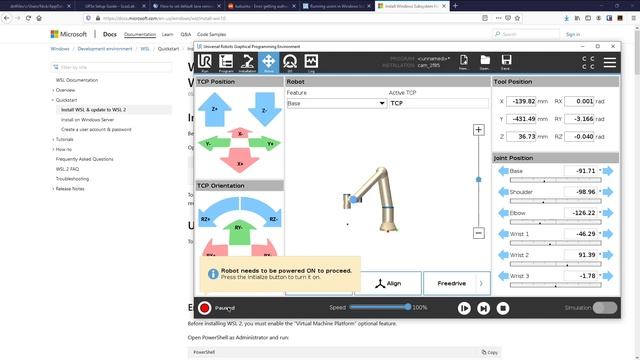Click the Save floppy-disk icon

(x=506, y=62)
